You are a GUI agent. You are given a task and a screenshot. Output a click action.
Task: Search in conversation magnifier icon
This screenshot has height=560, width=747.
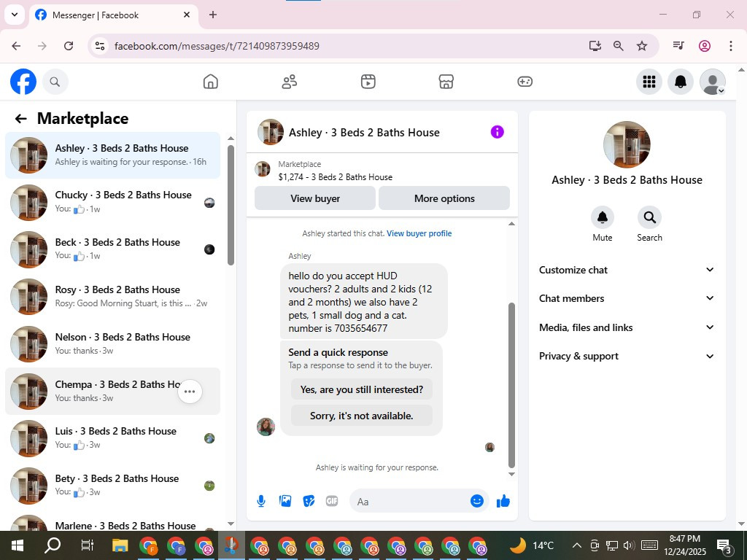pyautogui.click(x=649, y=217)
